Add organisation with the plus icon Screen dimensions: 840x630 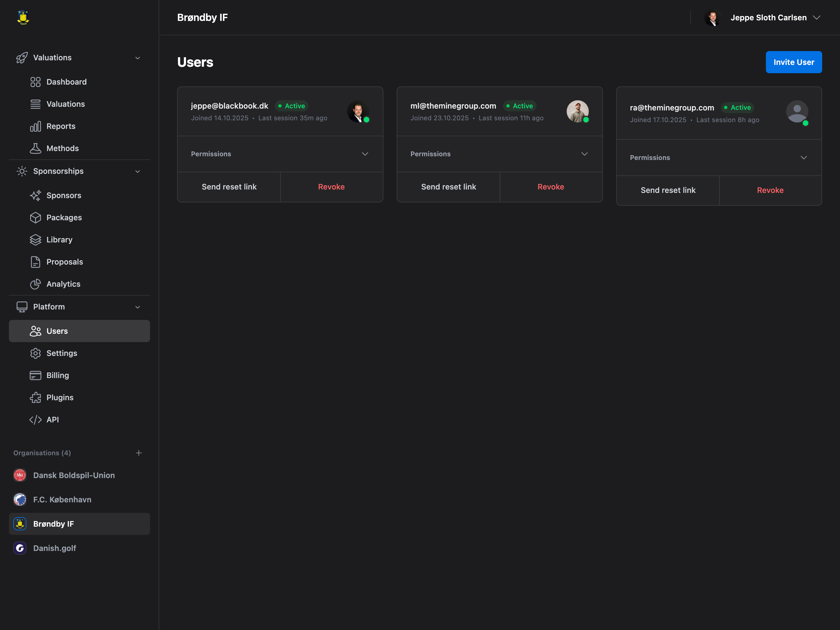(139, 453)
